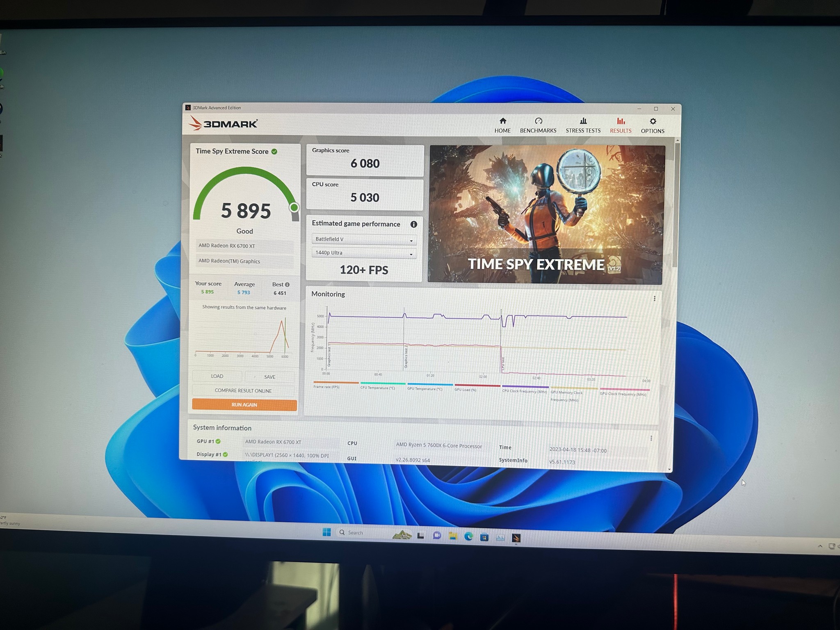Open the Monitoring panel three-dot menu
This screenshot has height=630, width=840.
click(x=654, y=299)
